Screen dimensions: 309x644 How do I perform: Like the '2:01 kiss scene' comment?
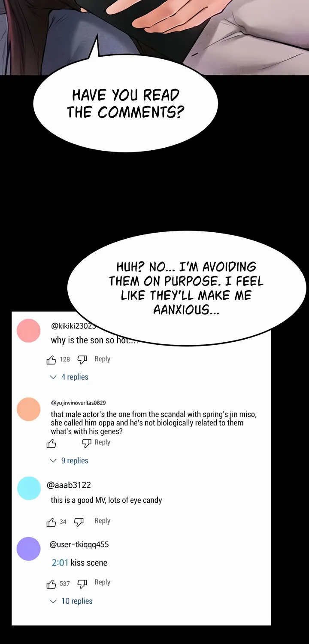(51, 584)
